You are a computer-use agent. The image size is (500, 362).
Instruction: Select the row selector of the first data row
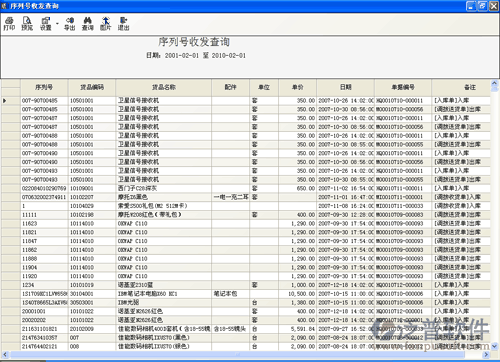[x=11, y=100]
